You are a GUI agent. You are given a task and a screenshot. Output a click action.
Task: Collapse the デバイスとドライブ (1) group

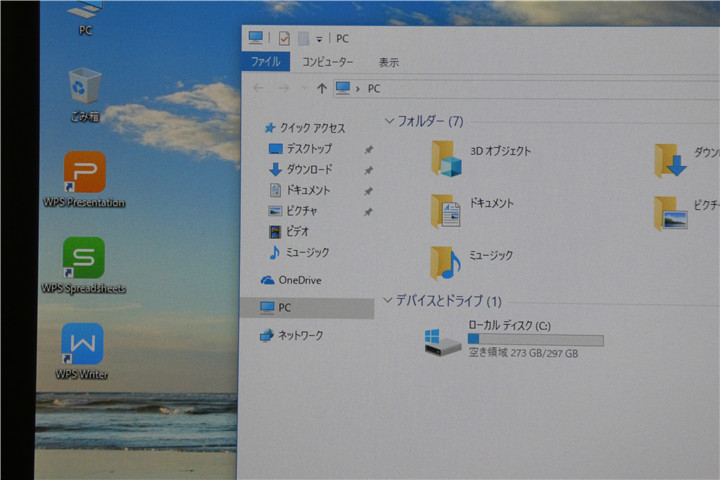pos(388,301)
